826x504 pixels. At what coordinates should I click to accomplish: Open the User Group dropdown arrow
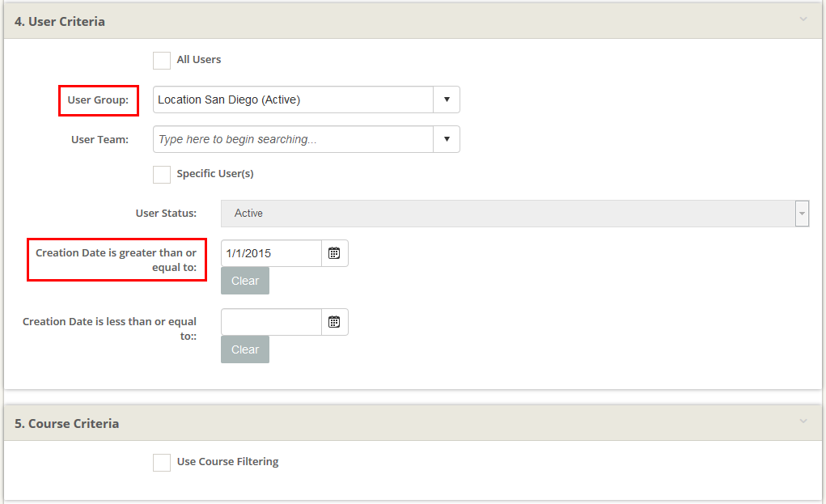[x=447, y=100]
